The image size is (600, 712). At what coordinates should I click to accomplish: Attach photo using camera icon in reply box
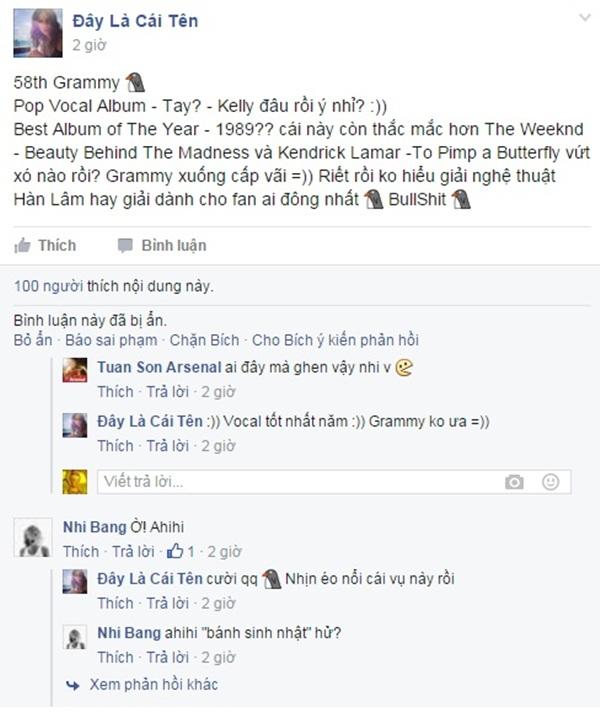click(x=514, y=482)
